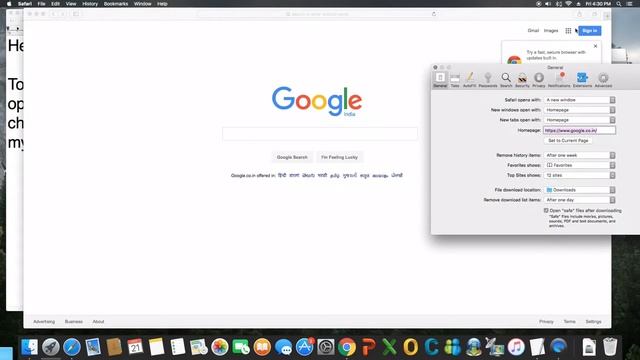Open PowerPoint from the Dock

point(368,347)
